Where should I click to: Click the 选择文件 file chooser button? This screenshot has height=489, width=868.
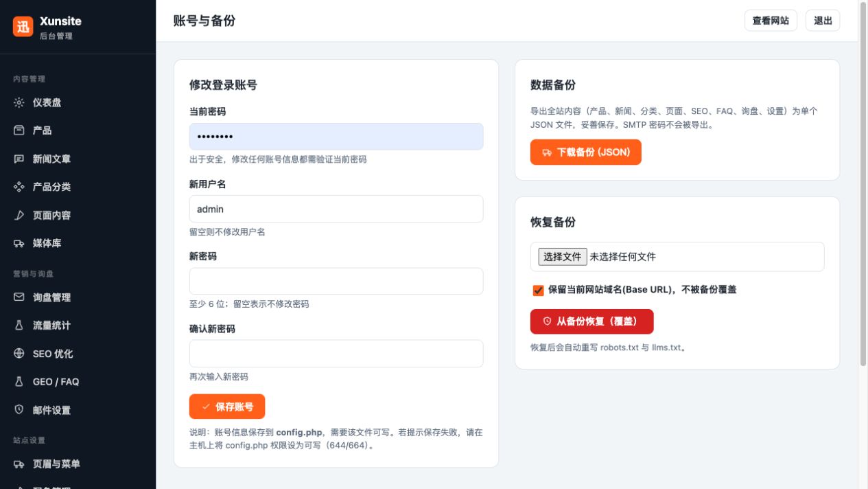[x=563, y=257]
